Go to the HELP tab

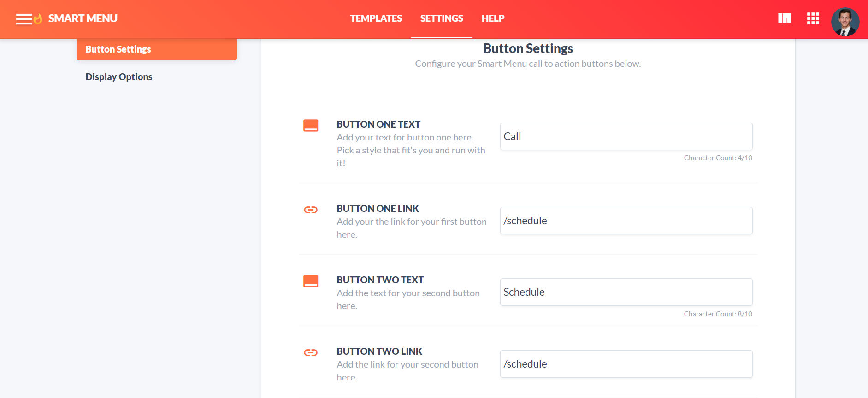[493, 18]
